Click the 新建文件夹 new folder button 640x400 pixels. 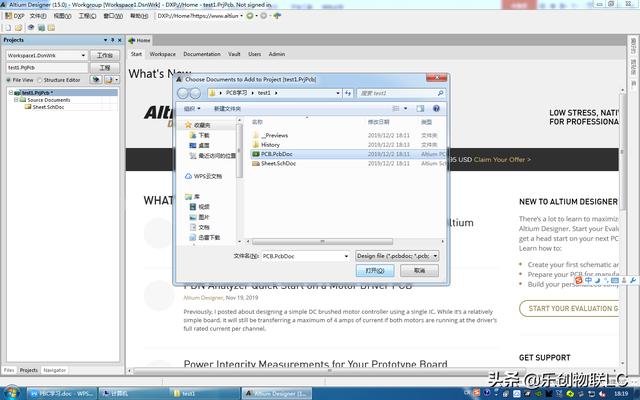[227, 109]
